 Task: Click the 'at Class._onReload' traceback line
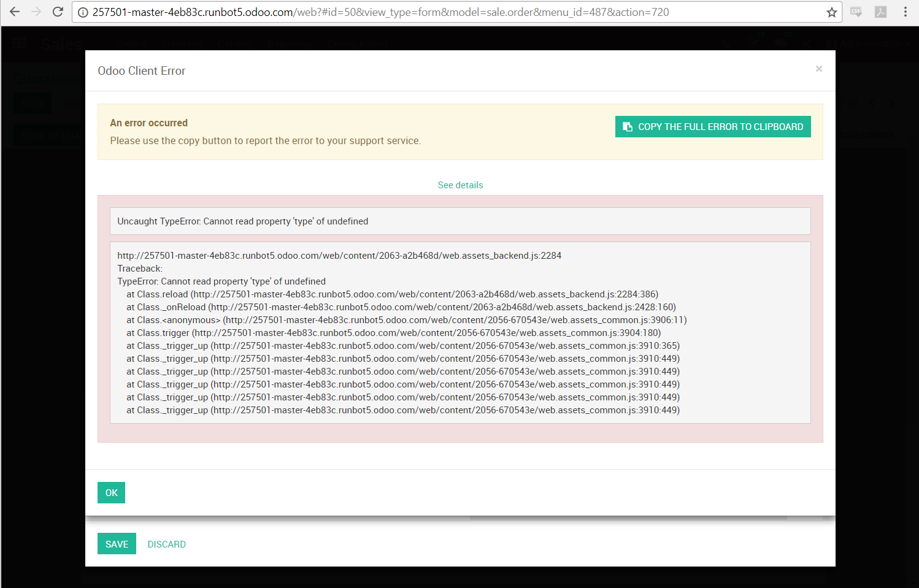tap(401, 307)
